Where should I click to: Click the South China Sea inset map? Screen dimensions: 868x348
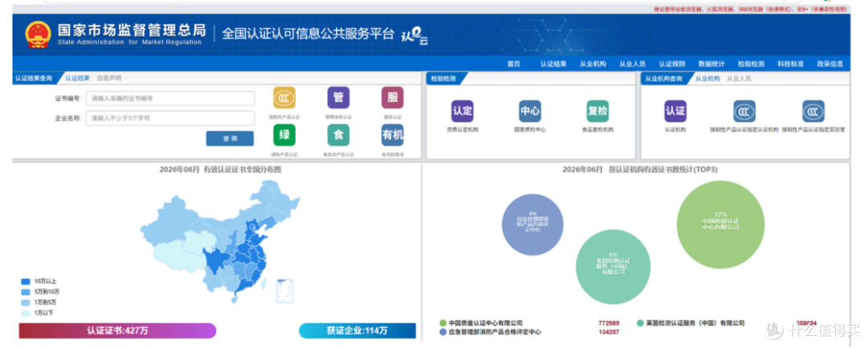[x=285, y=290]
